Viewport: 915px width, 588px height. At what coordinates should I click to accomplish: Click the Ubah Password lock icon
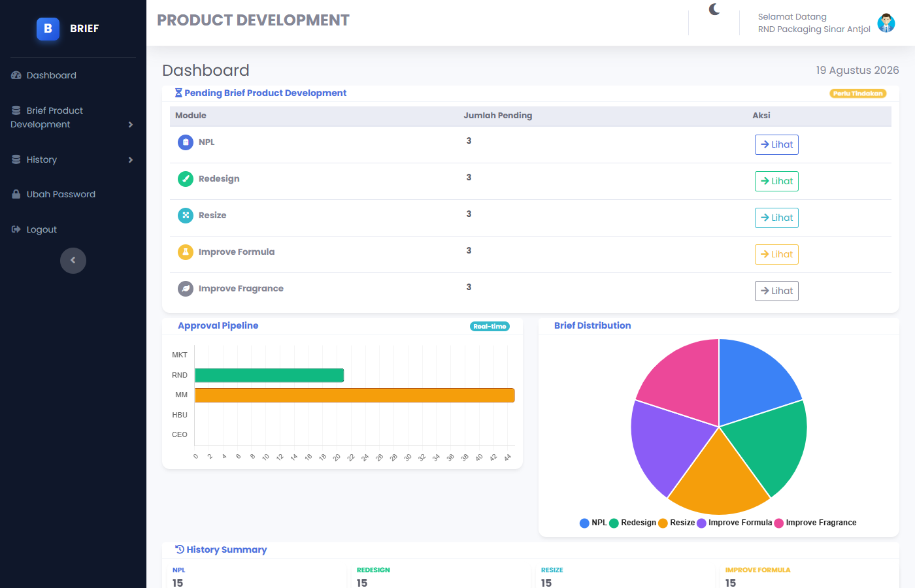coord(16,194)
